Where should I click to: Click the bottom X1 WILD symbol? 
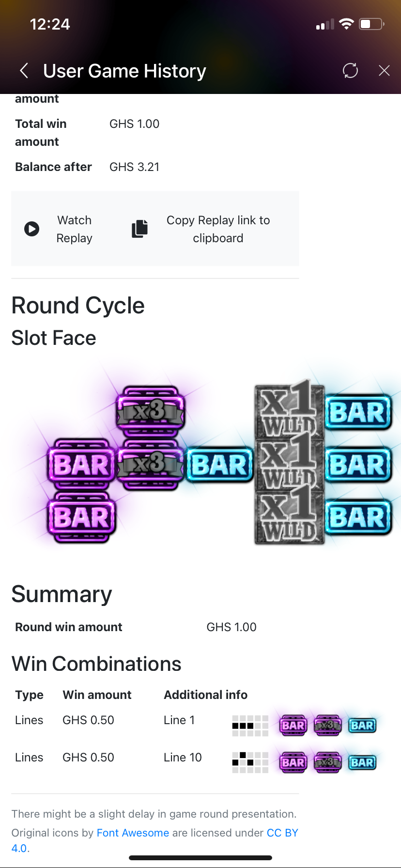pos(289,516)
